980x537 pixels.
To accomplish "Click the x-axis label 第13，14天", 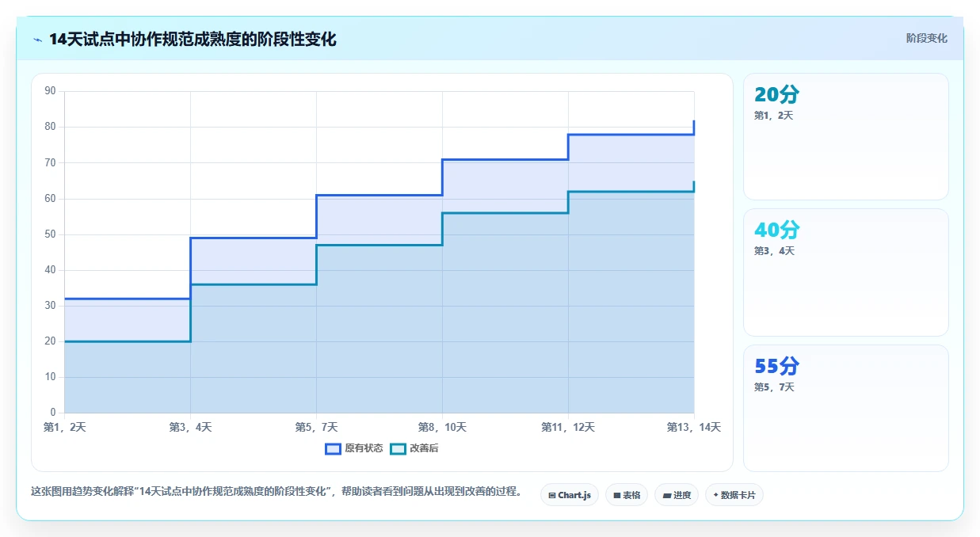I will 694,427.
